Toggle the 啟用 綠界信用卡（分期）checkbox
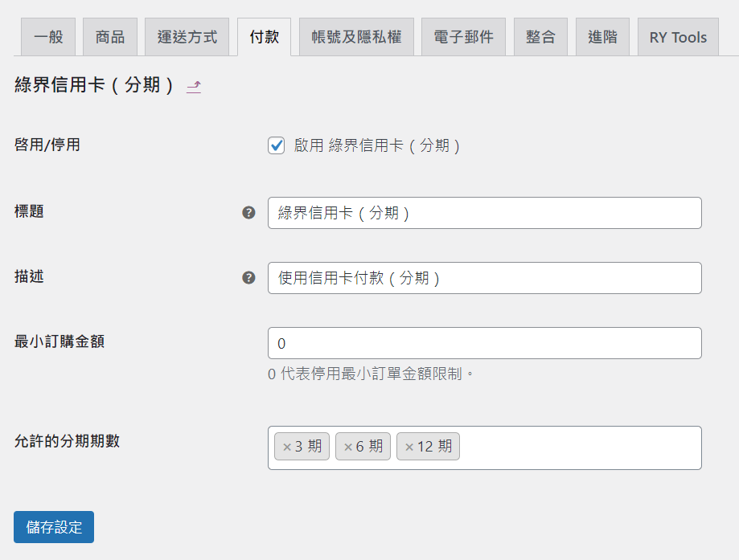The width and height of the screenshot is (739, 560). click(x=276, y=145)
